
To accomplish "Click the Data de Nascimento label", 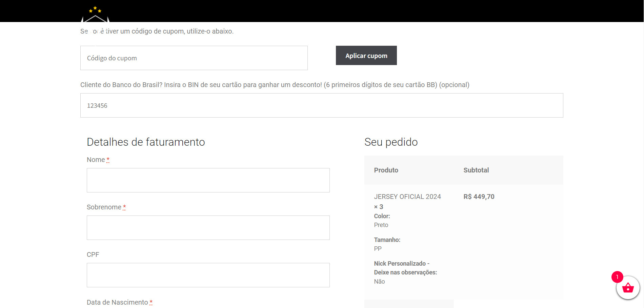I will pyautogui.click(x=117, y=302).
